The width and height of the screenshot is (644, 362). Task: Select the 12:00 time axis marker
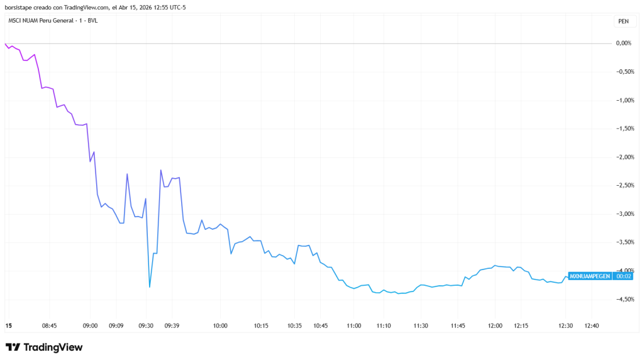[x=495, y=325]
